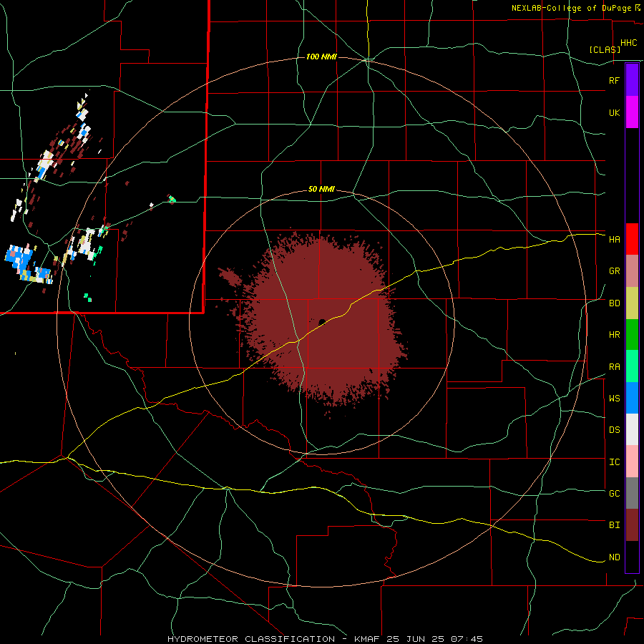The image size is (644, 644).
Task: Click the GR legend label
Action: [614, 271]
